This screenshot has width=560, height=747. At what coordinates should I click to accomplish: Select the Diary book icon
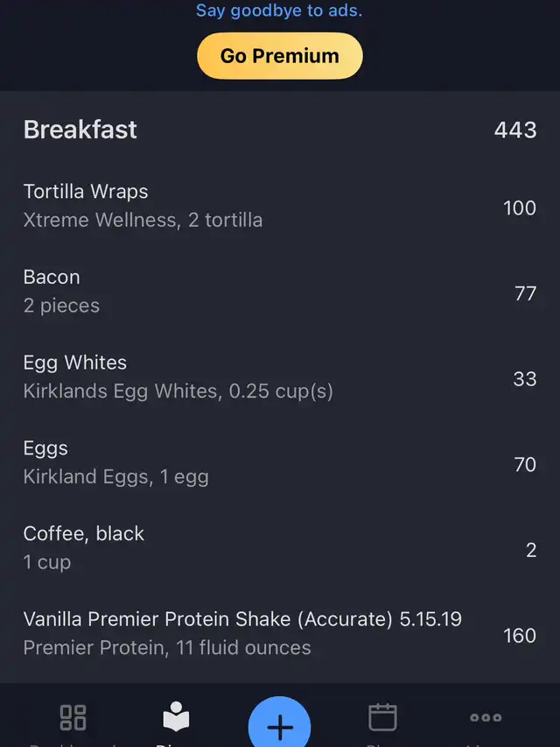(176, 716)
